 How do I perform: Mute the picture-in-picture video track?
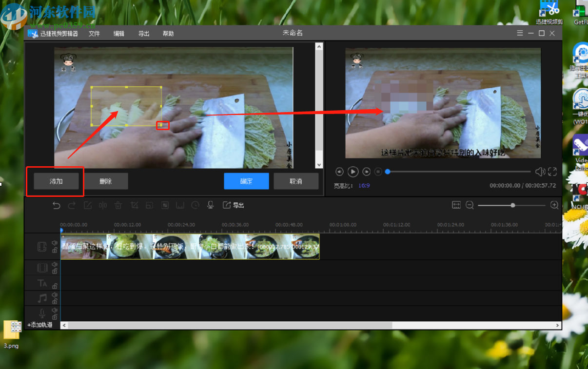tap(55, 265)
